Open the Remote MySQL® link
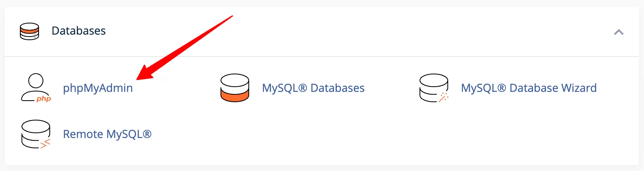This screenshot has height=171, width=644. [x=107, y=134]
